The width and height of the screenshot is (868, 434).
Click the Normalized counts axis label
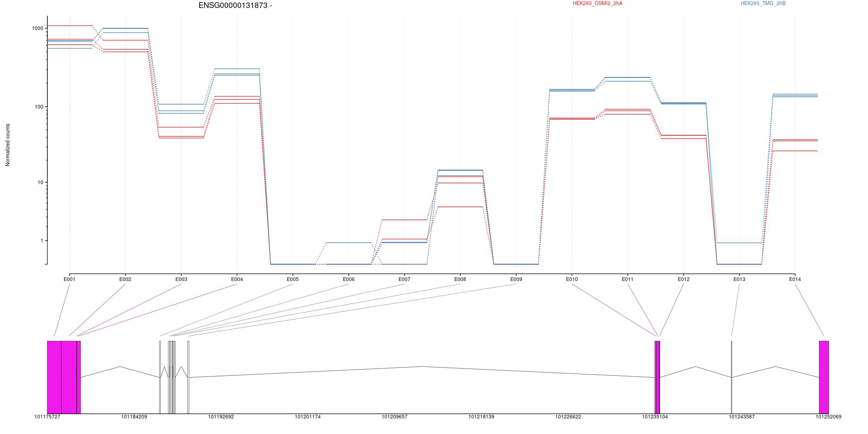(x=8, y=145)
